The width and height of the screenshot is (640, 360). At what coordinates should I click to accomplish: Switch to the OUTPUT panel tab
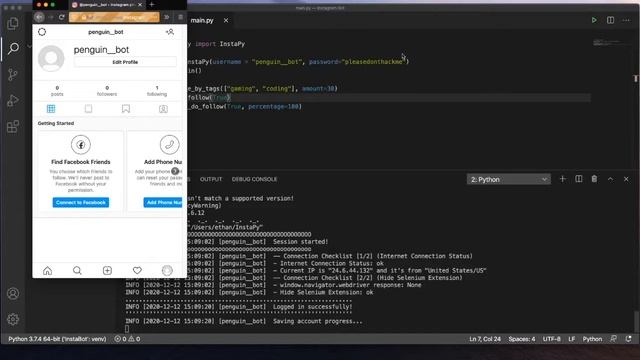(211, 179)
